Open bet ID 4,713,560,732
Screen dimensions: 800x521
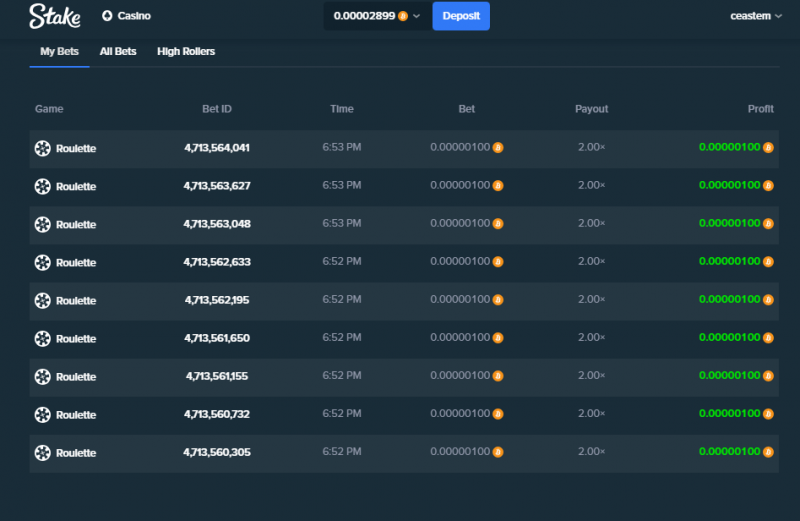coord(217,414)
